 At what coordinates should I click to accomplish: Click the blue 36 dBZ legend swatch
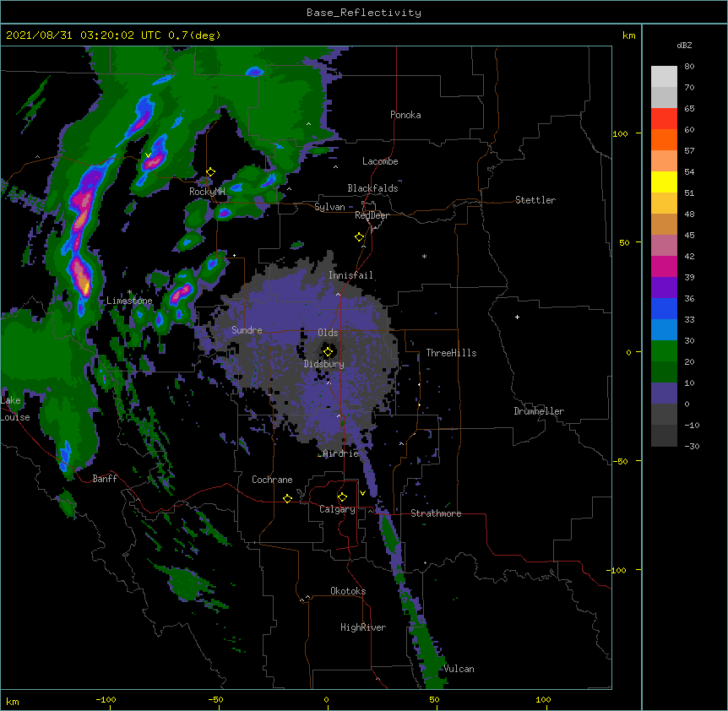pyautogui.click(x=664, y=308)
